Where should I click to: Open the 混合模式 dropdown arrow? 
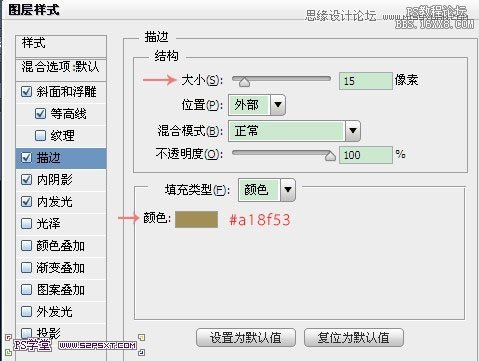click(x=353, y=131)
